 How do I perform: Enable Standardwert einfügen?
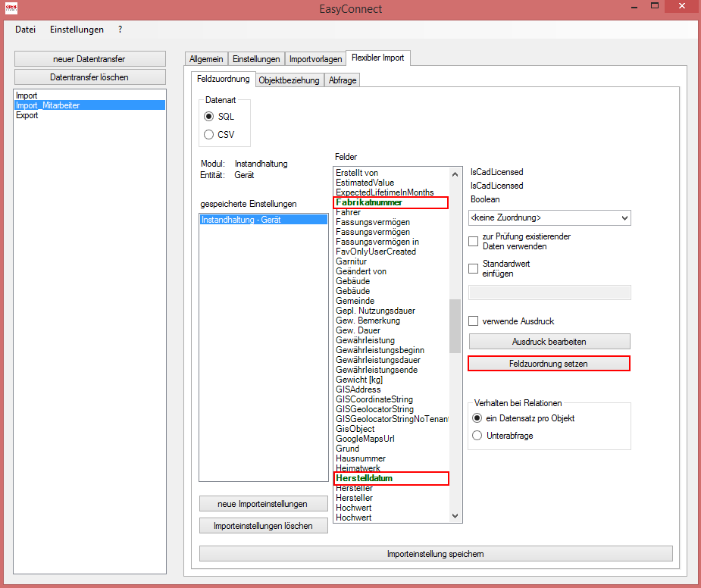[x=473, y=267]
